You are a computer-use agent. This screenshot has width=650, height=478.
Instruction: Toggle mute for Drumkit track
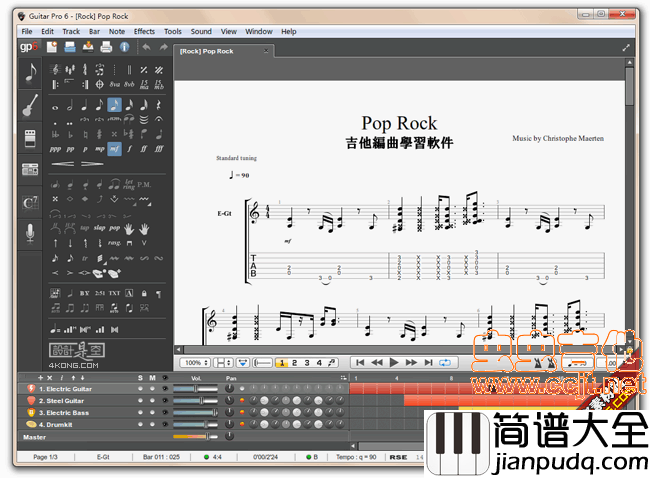click(x=152, y=425)
